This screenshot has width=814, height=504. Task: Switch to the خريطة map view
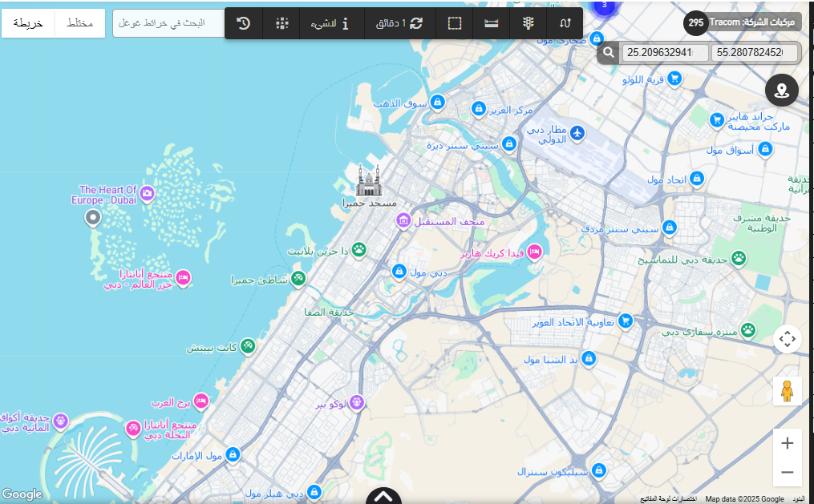[28, 23]
